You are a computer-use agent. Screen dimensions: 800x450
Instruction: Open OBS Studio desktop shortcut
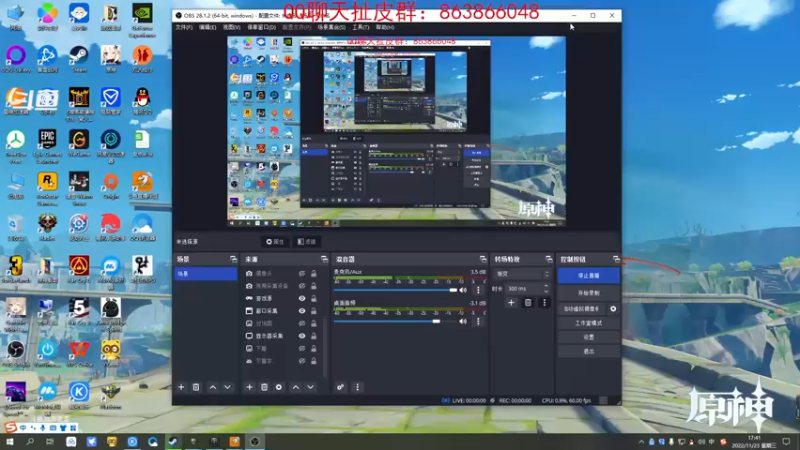click(x=16, y=354)
